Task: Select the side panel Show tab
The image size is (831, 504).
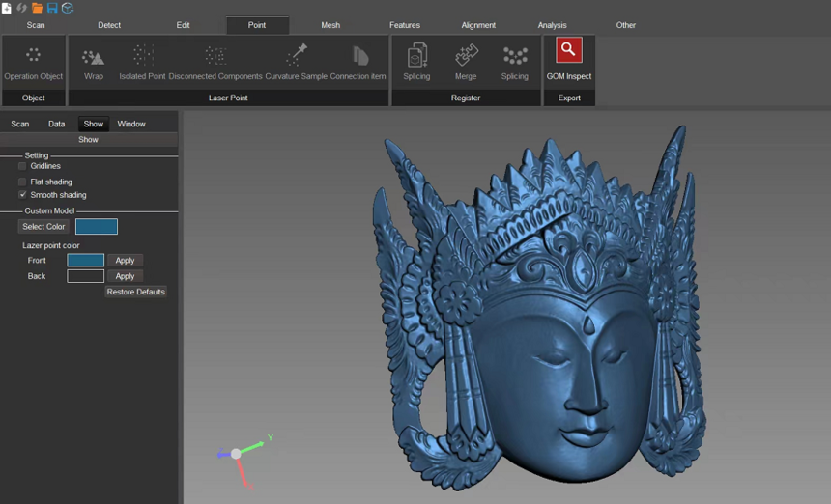Action: pyautogui.click(x=94, y=124)
